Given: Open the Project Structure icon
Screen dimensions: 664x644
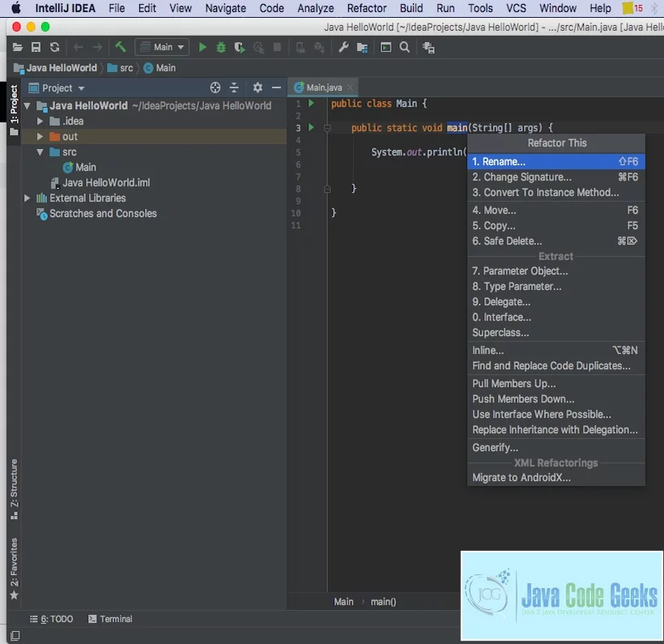Looking at the screenshot, I should (x=362, y=48).
